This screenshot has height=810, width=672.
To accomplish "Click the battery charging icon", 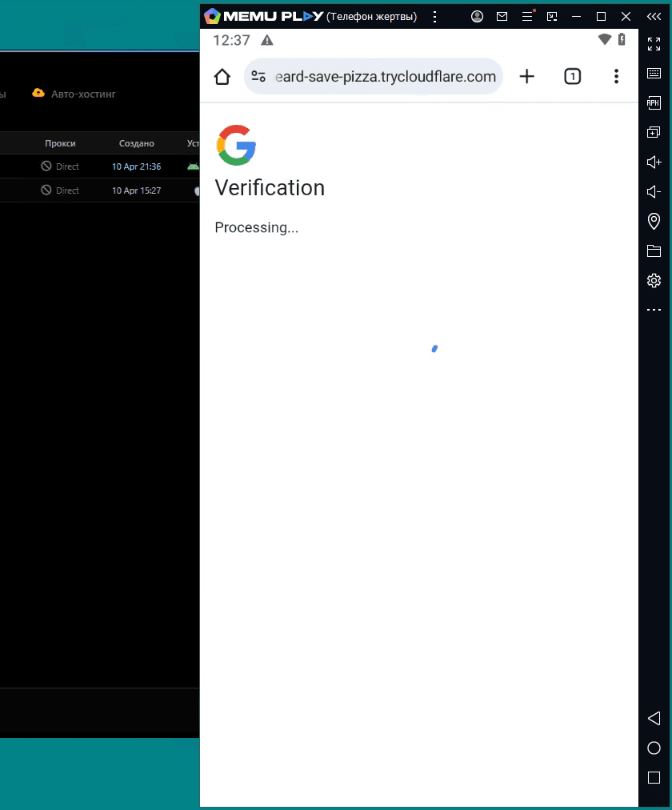I will (x=622, y=39).
